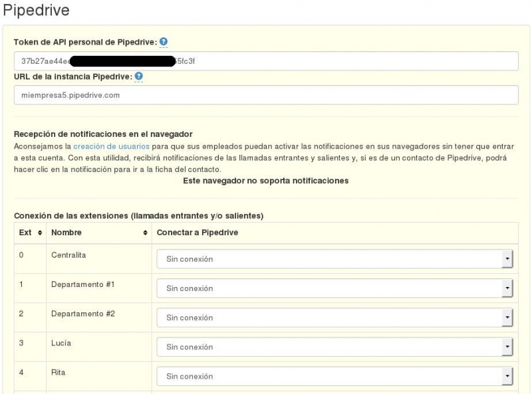Open the connection selector for Departamento #1

tap(332, 288)
